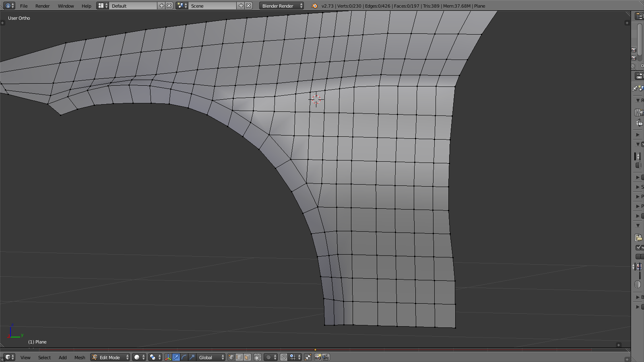Open the Edit Mode dropdown

pos(110,357)
